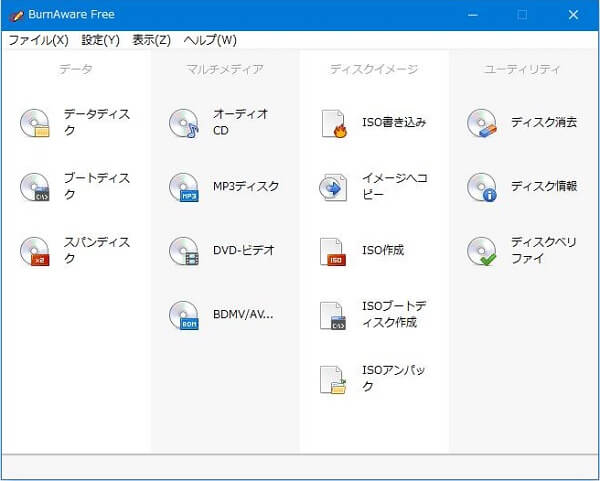Select the ISOブートディスク作成 icon
The image size is (600, 481).
click(333, 315)
